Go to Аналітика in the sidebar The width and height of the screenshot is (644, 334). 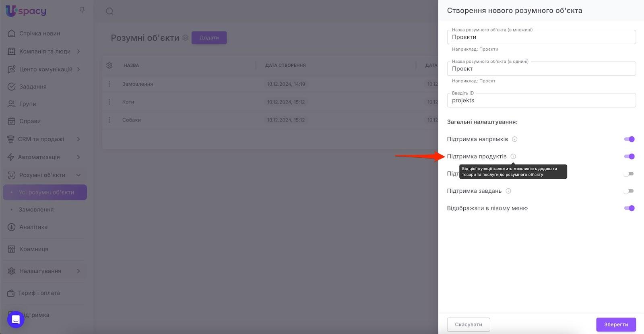pyautogui.click(x=33, y=227)
